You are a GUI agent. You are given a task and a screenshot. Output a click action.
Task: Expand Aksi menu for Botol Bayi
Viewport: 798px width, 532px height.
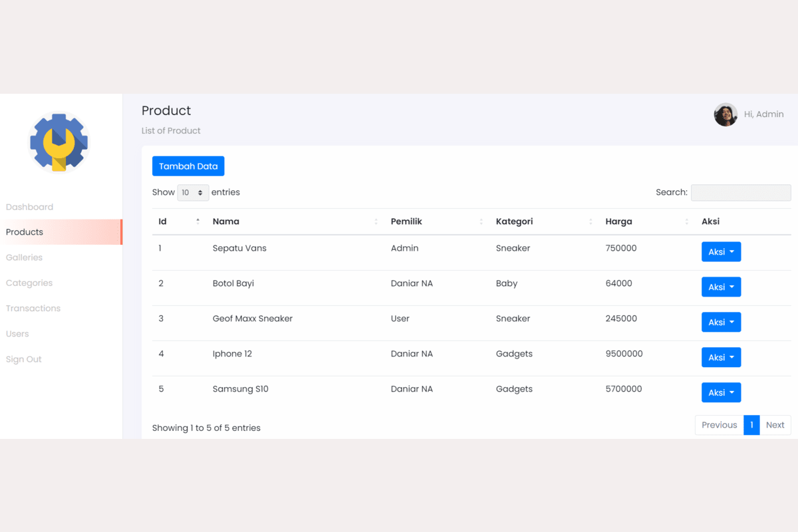[721, 287]
